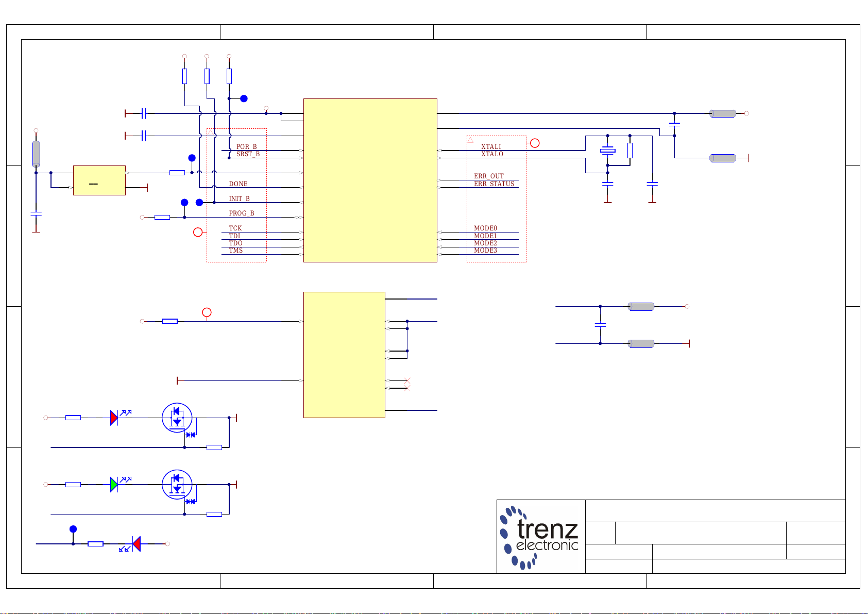Viewport: 868px width, 614px height.
Task: Click the red circle marker left of TCK
Action: click(198, 232)
